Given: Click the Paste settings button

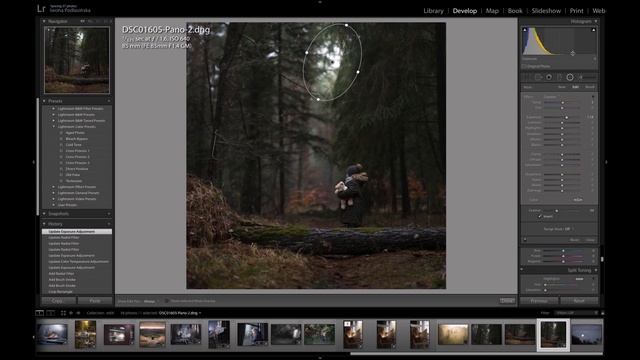Looking at the screenshot, I should coord(95,301).
